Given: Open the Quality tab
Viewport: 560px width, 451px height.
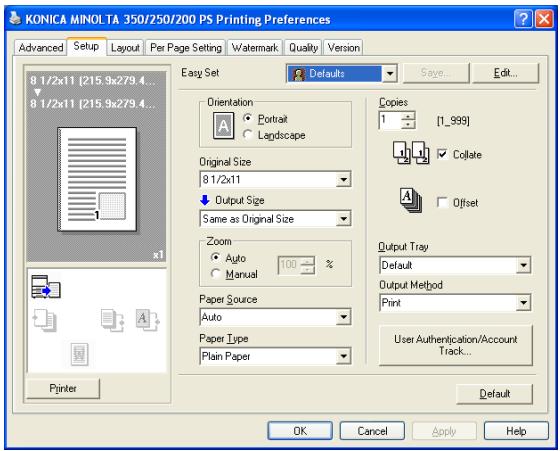Looking at the screenshot, I should (304, 47).
